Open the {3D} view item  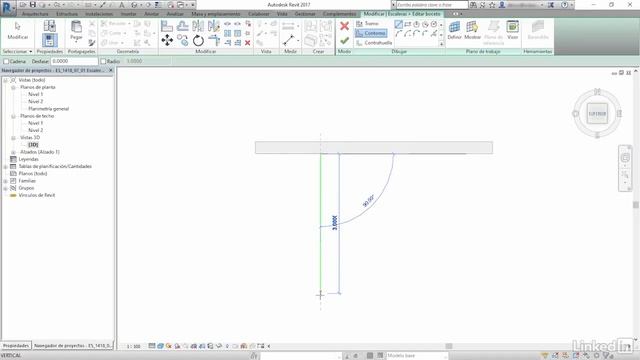33,145
